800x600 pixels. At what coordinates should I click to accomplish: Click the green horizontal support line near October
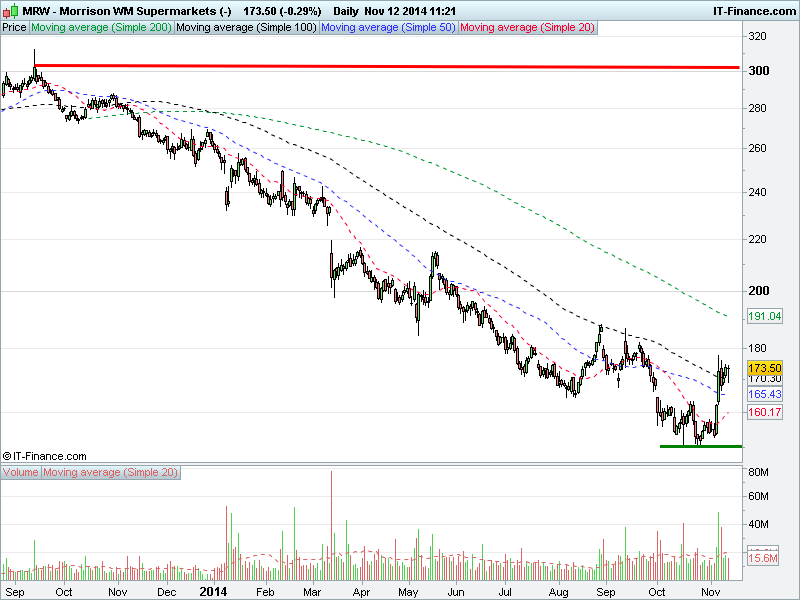(x=701, y=446)
